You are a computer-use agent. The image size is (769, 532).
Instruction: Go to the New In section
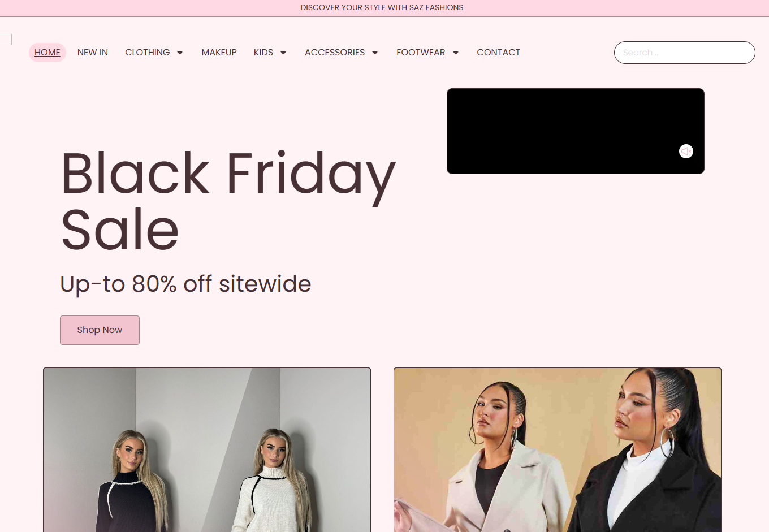93,53
